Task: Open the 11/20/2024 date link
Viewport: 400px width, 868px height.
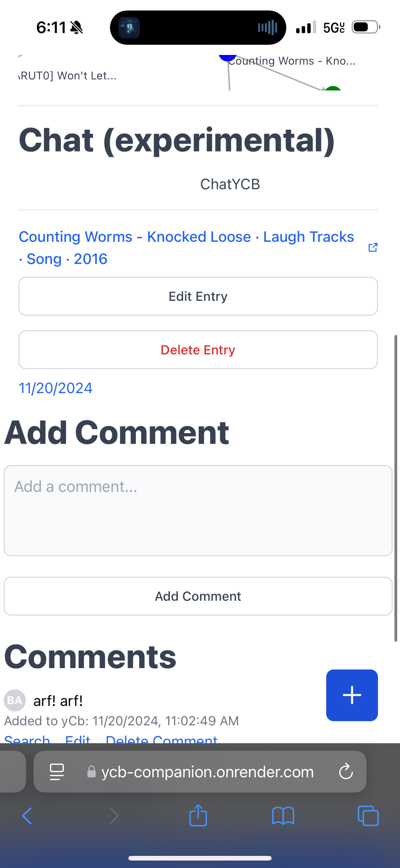Action: (x=56, y=388)
